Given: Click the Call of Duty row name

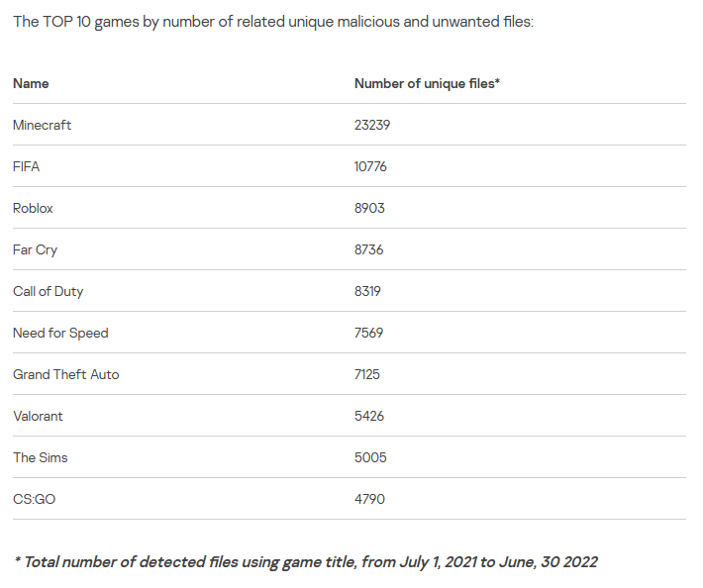Looking at the screenshot, I should tap(49, 292).
